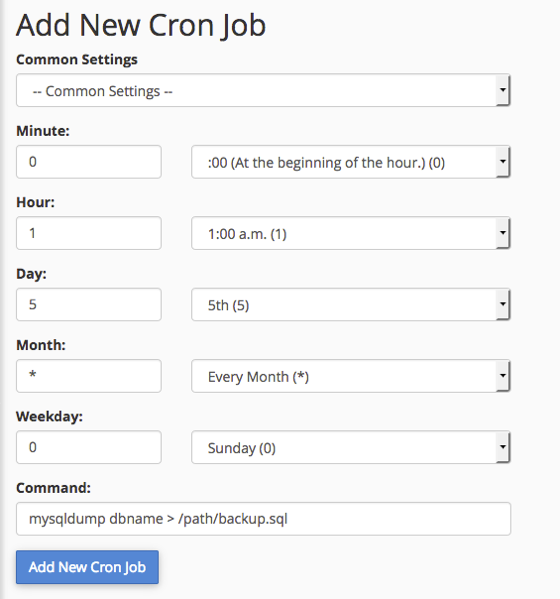
Task: Click the Add New Cron Job heading
Action: pyautogui.click(x=141, y=26)
